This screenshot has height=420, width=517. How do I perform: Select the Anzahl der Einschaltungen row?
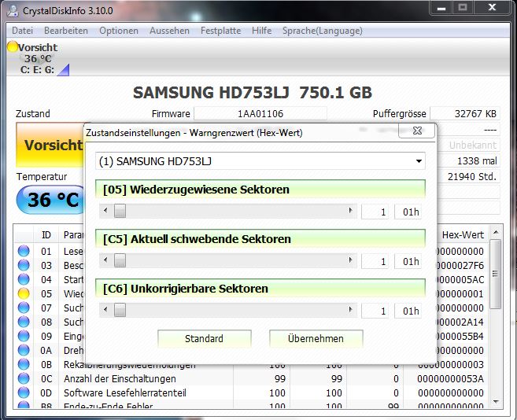coord(251,379)
